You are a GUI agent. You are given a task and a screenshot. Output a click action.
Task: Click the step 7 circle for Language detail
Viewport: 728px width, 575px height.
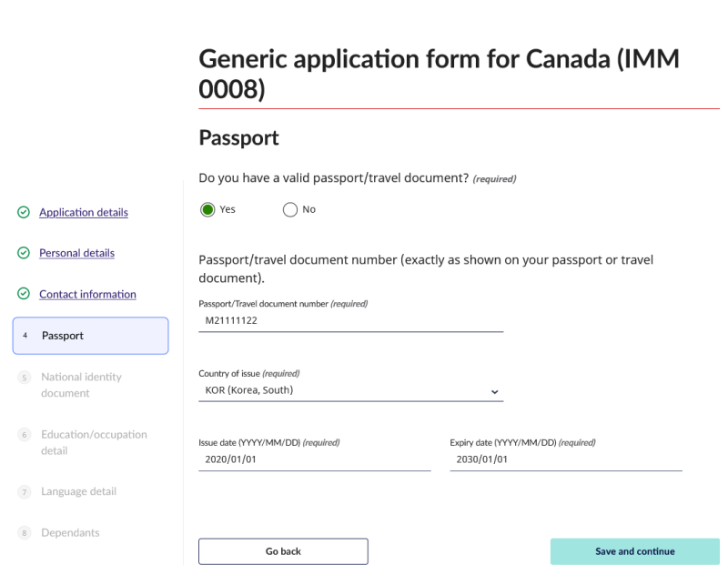25,492
